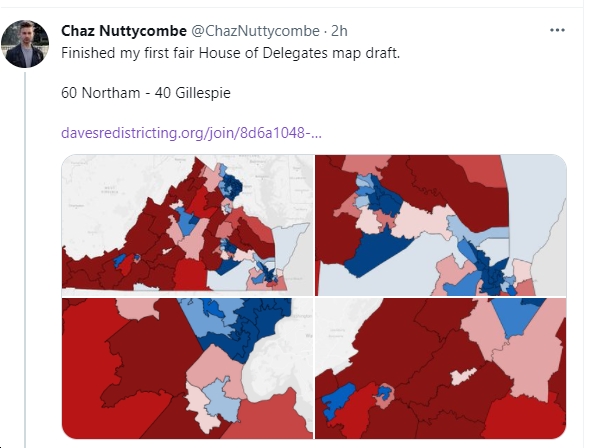Open the tweet's three-dot more options menu
Image resolution: width=592 pixels, height=448 pixels.
(x=557, y=30)
